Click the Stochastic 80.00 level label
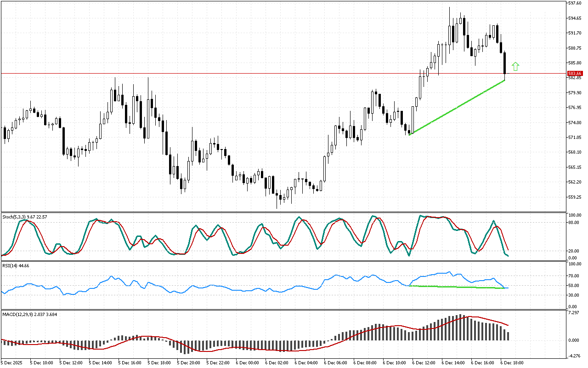588x368 pixels. click(574, 223)
